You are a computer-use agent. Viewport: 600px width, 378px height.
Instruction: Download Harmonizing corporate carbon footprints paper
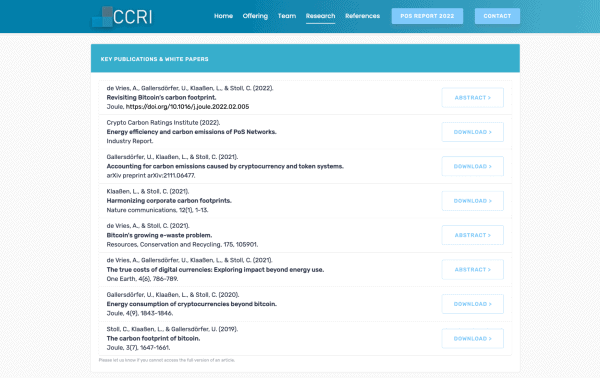[473, 201]
